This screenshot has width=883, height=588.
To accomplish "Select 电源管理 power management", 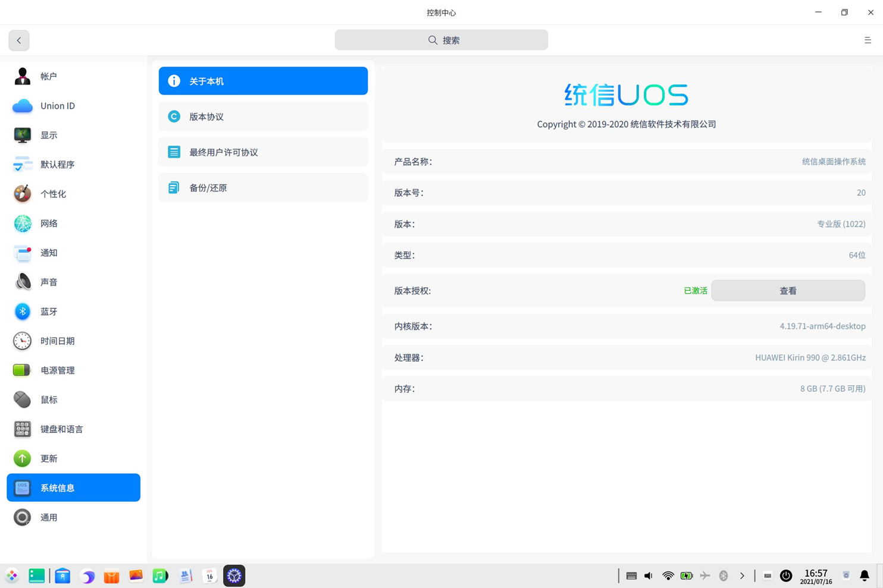I will click(x=73, y=370).
